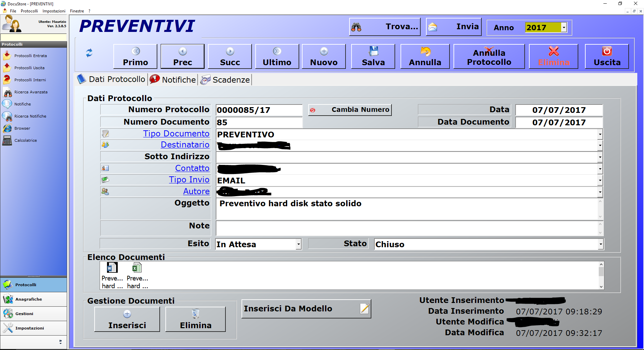Click the Destinatario link
Viewport: 644px width, 350px height.
click(185, 145)
